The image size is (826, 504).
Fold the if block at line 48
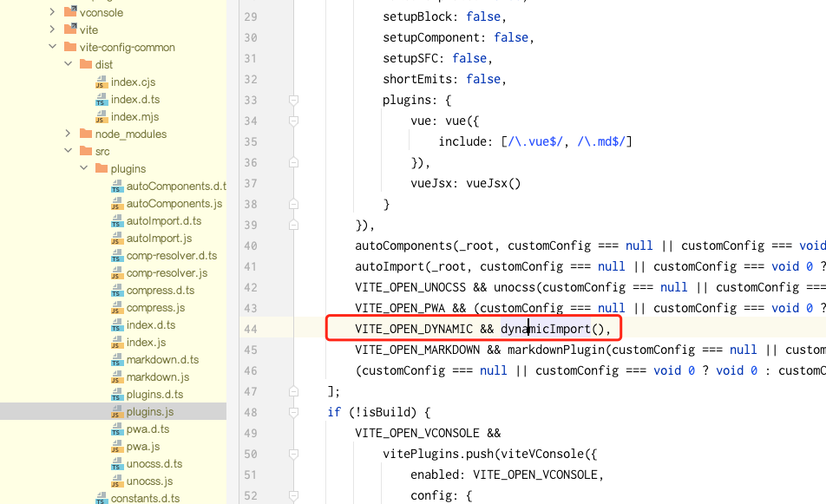[x=294, y=412]
